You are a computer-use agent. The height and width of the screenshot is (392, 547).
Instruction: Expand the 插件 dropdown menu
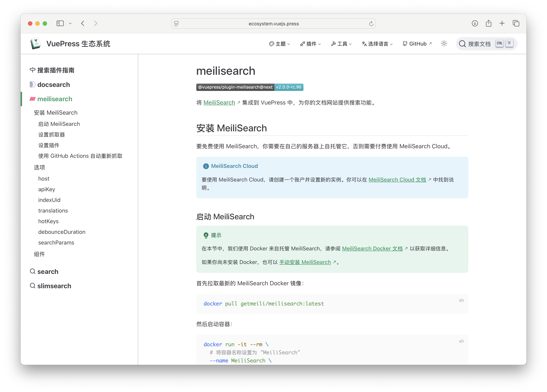(310, 44)
